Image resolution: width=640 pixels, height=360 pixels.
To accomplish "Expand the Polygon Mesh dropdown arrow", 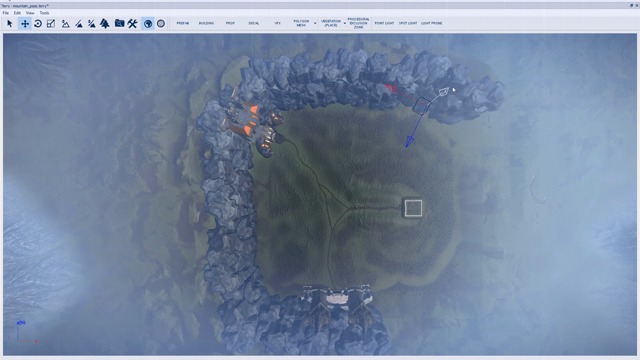I will 315,24.
